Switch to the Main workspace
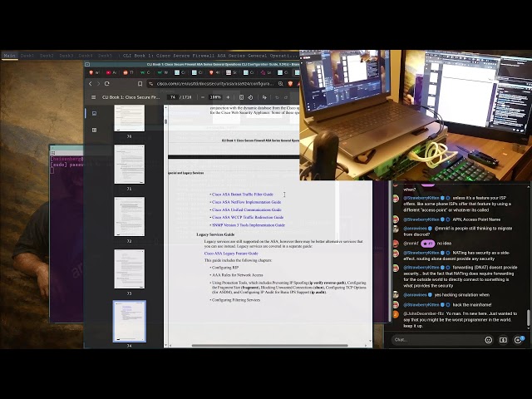The height and width of the screenshot is (399, 532). [x=9, y=56]
